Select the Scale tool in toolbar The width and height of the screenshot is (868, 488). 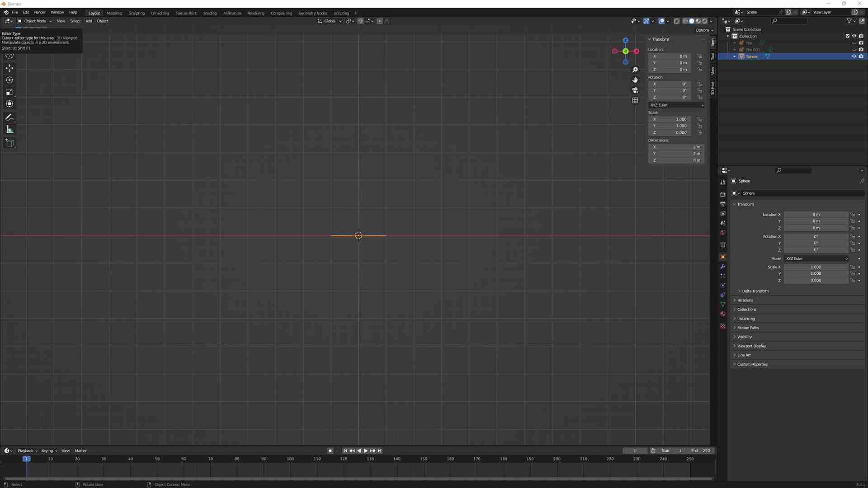9,92
